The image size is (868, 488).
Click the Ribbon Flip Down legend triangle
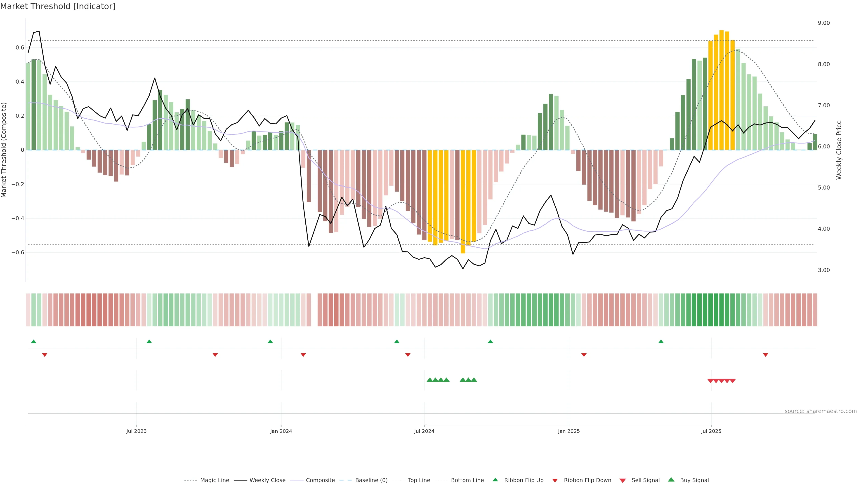pyautogui.click(x=555, y=480)
